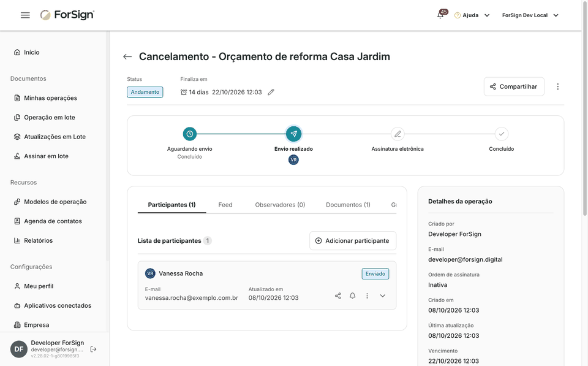Viewport: 588px width, 366px height.
Task: Click the Enviado status badge
Action: click(375, 273)
